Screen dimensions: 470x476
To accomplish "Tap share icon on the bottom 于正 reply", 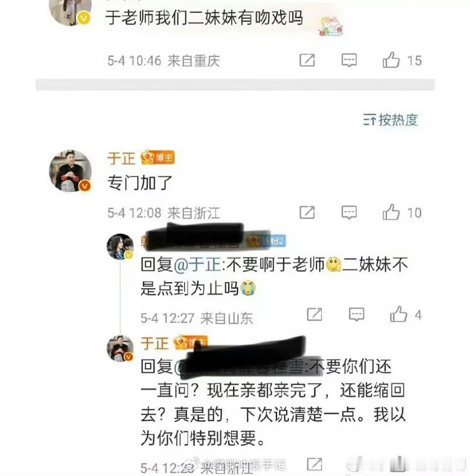I will 314,464.
